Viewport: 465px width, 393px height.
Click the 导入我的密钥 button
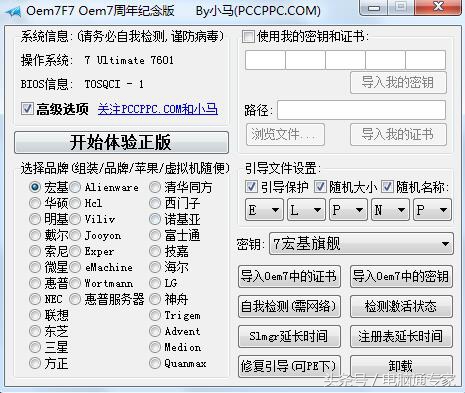click(x=398, y=82)
